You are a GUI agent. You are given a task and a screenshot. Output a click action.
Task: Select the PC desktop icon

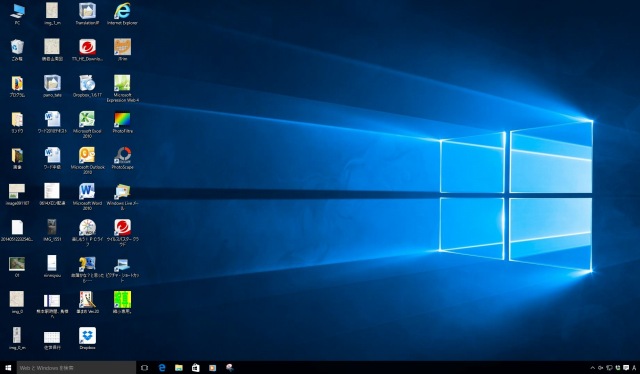17,14
